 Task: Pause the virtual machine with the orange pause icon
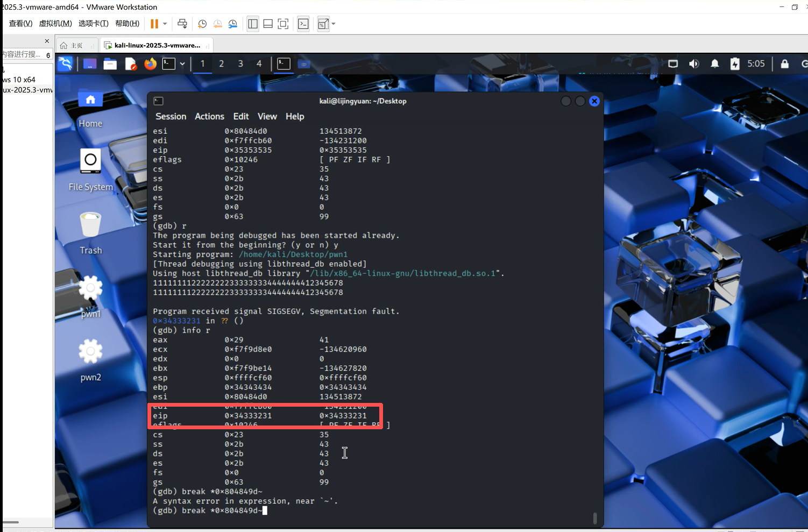click(154, 24)
